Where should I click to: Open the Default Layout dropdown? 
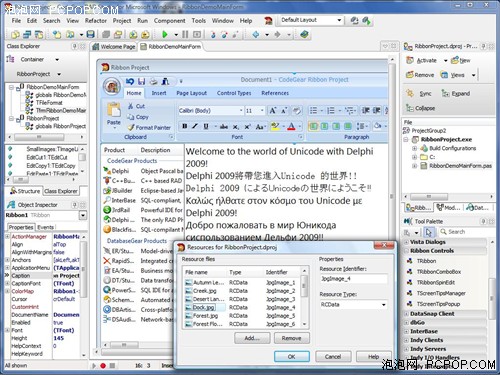(x=339, y=20)
